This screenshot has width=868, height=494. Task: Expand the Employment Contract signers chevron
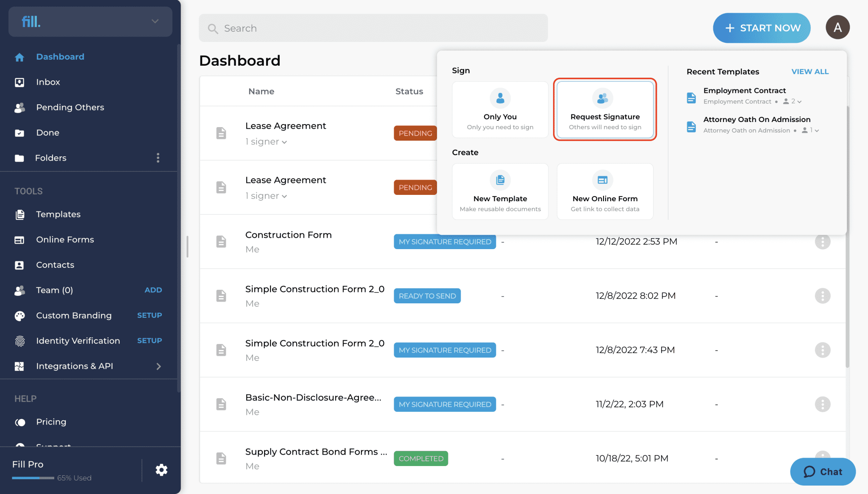(x=799, y=102)
